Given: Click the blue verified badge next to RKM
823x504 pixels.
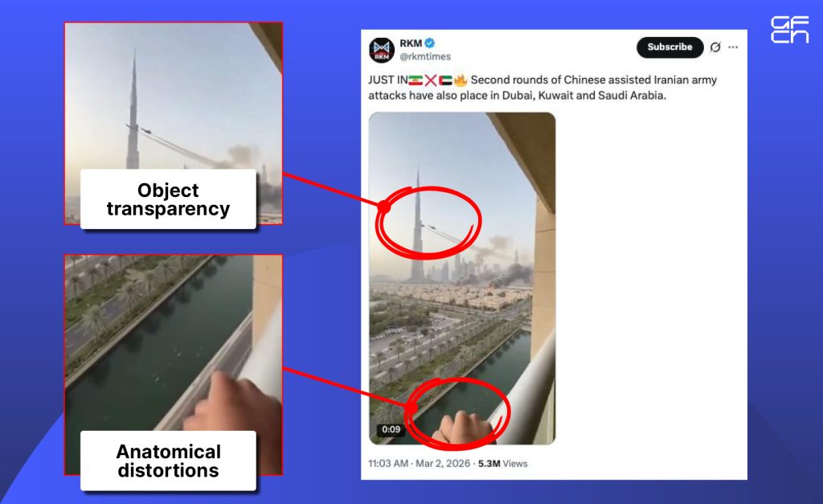Looking at the screenshot, I should pos(430,43).
